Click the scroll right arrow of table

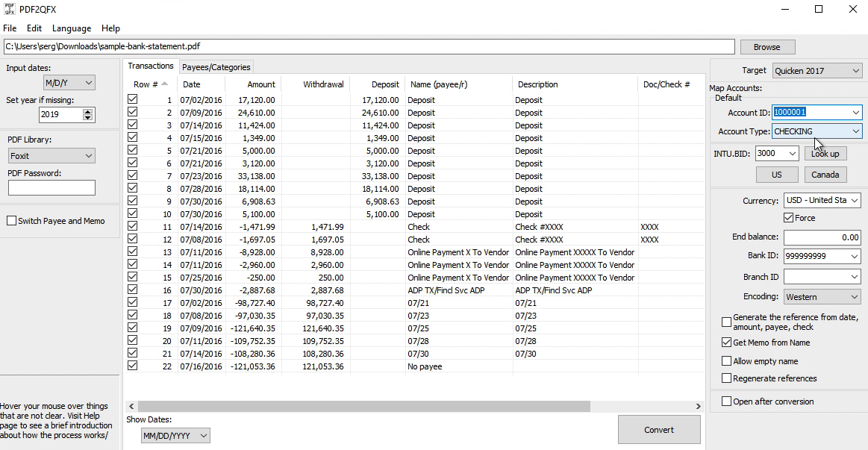point(698,406)
